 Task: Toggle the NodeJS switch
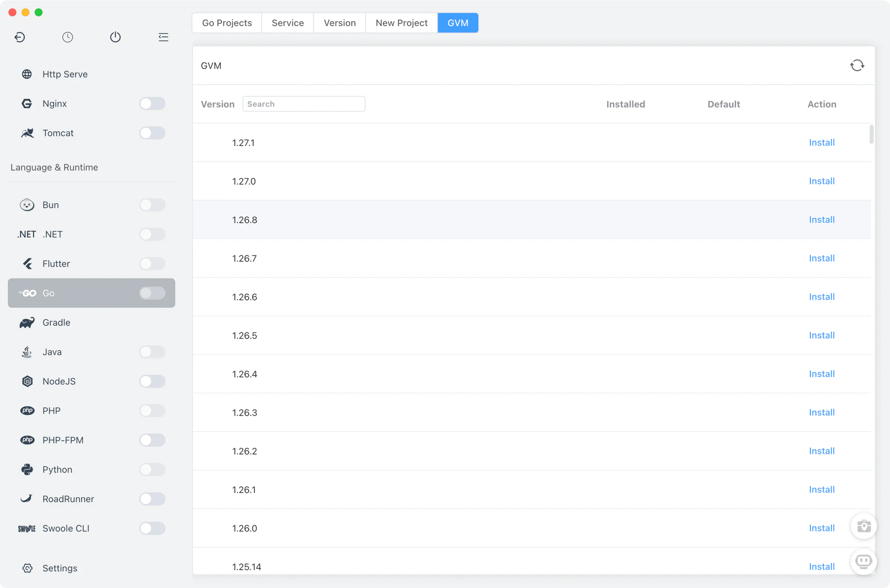152,381
